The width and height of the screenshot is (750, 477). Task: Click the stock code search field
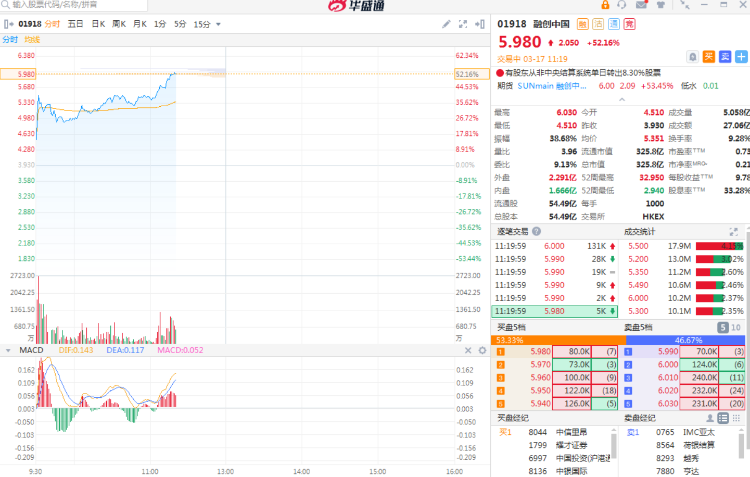click(x=74, y=5)
